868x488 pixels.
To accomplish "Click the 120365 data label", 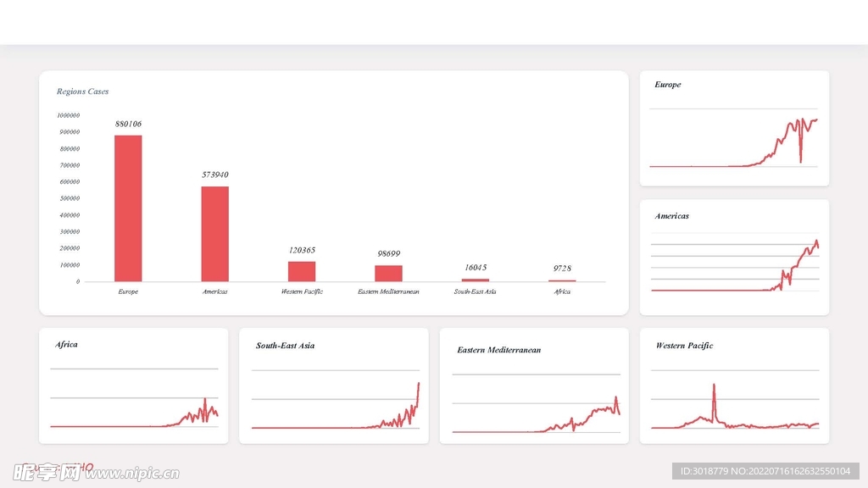I will click(301, 250).
